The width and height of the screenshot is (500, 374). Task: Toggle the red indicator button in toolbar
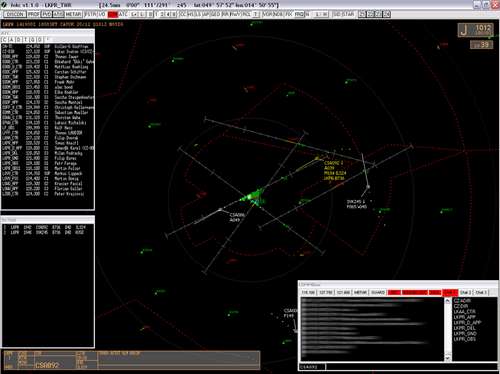(x=113, y=14)
